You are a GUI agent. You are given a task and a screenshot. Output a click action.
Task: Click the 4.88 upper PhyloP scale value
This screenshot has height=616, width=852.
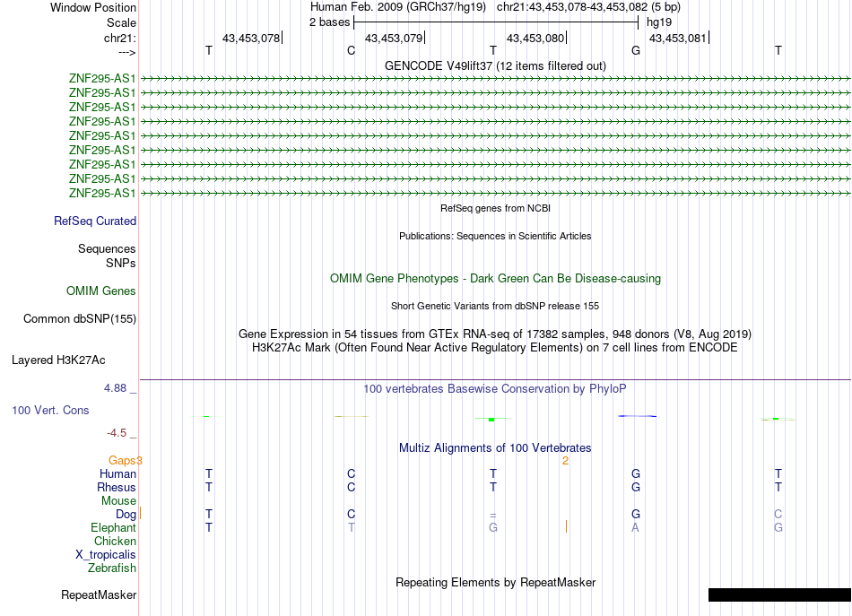click(115, 388)
